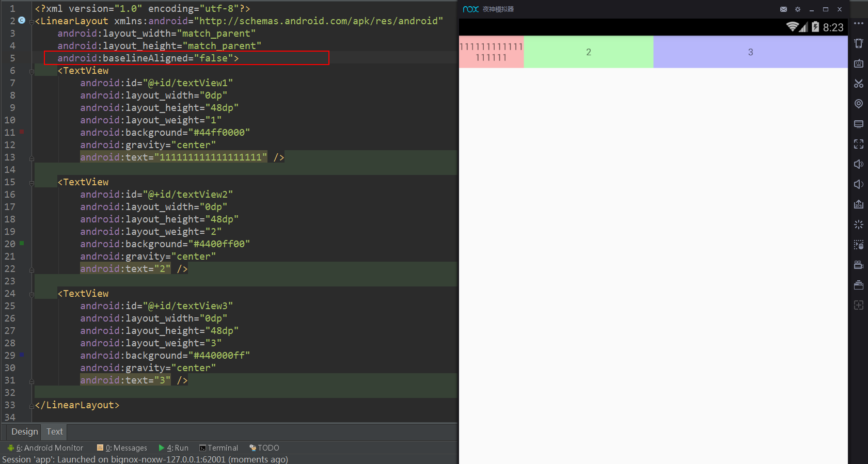Click the xmlns:android schema URL on line 2

pyautogui.click(x=319, y=21)
